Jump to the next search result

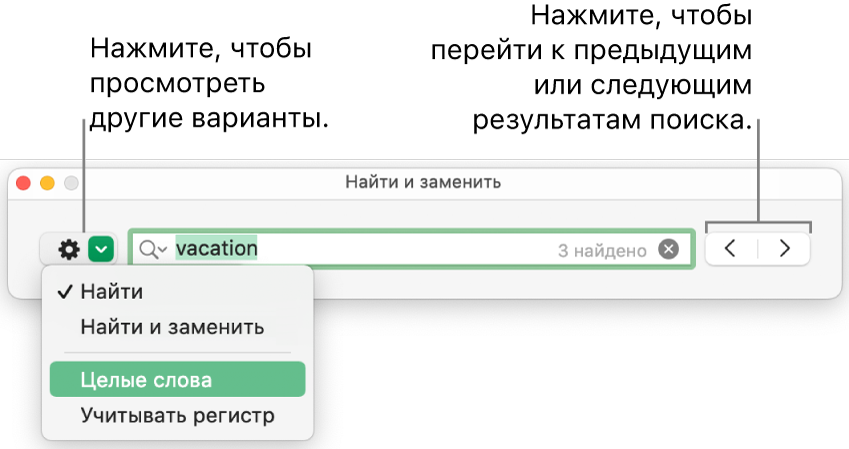pyautogui.click(x=785, y=250)
